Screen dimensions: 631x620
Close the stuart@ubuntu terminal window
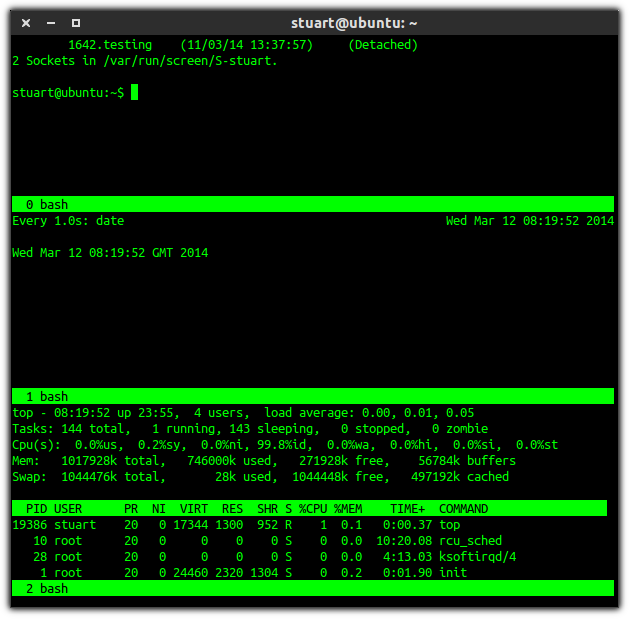click(26, 23)
